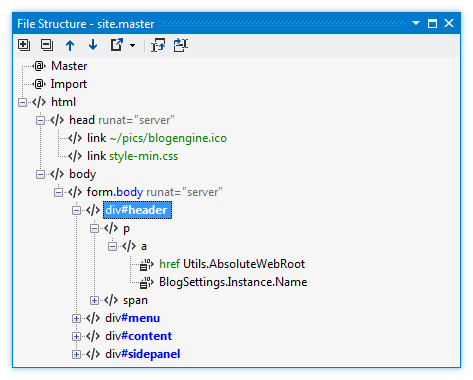Screen dimensions: 473x380
Task: Move element up with blue up arrow
Action: click(70, 45)
